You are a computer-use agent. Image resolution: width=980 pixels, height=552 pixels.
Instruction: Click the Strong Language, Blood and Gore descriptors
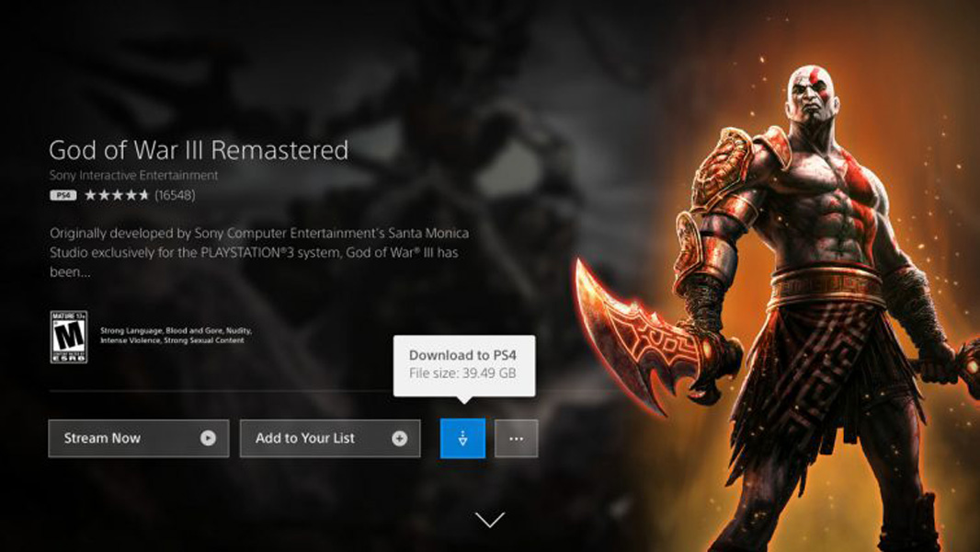(x=177, y=335)
